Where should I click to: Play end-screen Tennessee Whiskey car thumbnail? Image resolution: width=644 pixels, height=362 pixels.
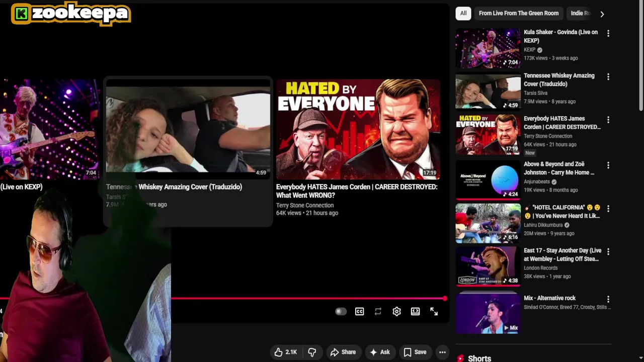pos(188,129)
